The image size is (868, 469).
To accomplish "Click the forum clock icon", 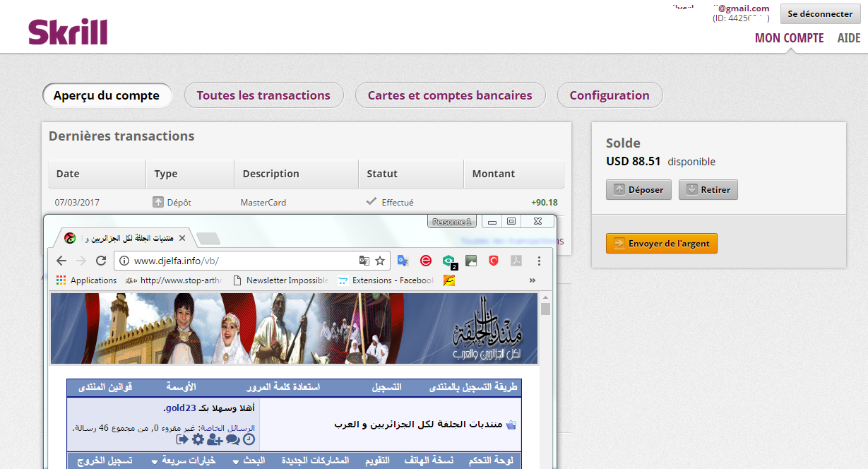I will [249, 439].
